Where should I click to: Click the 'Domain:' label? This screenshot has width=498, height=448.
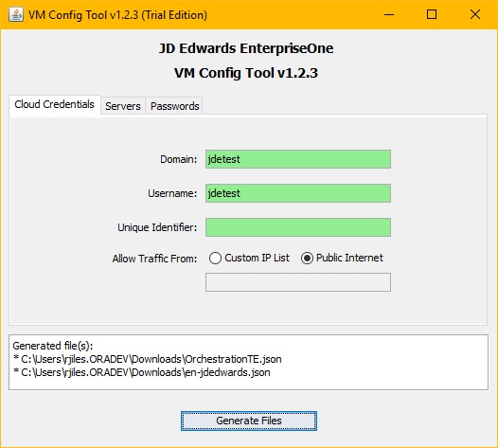[x=179, y=159]
